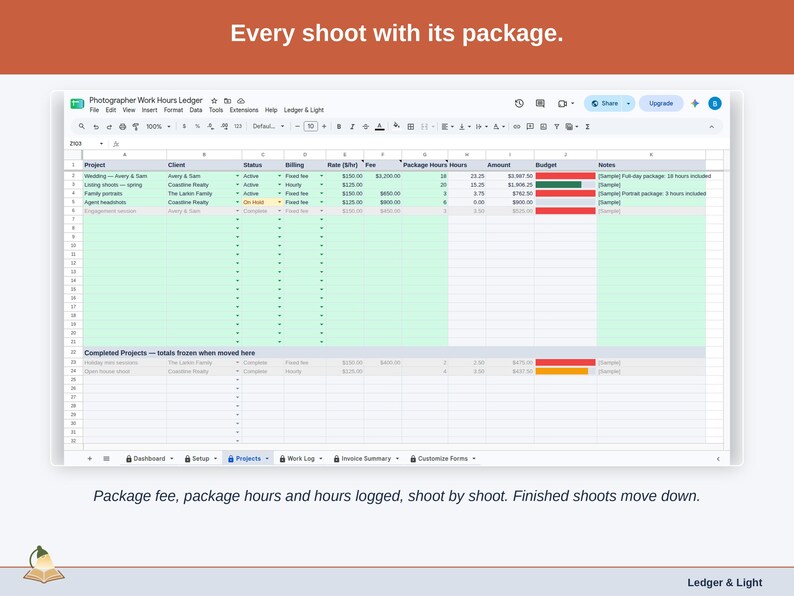Click the undo arrow icon
This screenshot has height=596, width=794.
[x=96, y=127]
